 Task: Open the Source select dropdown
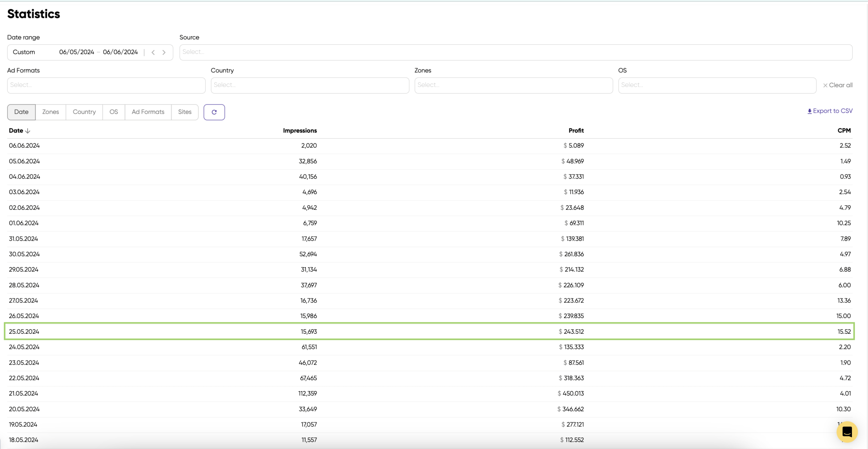click(x=516, y=52)
